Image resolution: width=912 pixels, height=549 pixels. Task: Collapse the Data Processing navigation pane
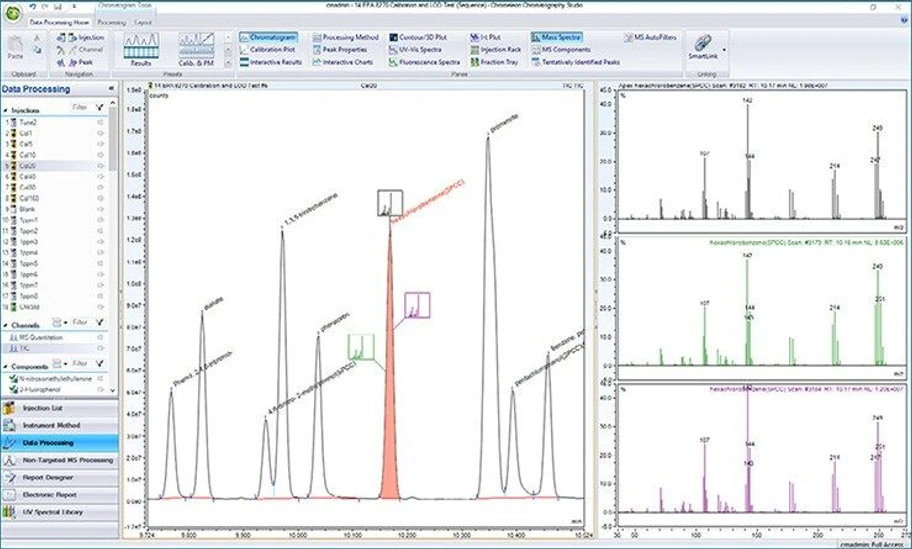pyautogui.click(x=111, y=88)
